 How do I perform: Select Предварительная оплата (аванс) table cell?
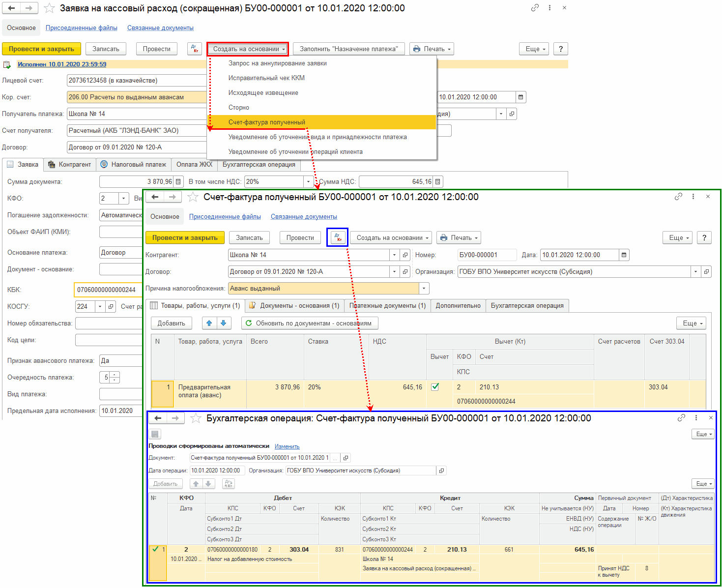[x=210, y=393]
